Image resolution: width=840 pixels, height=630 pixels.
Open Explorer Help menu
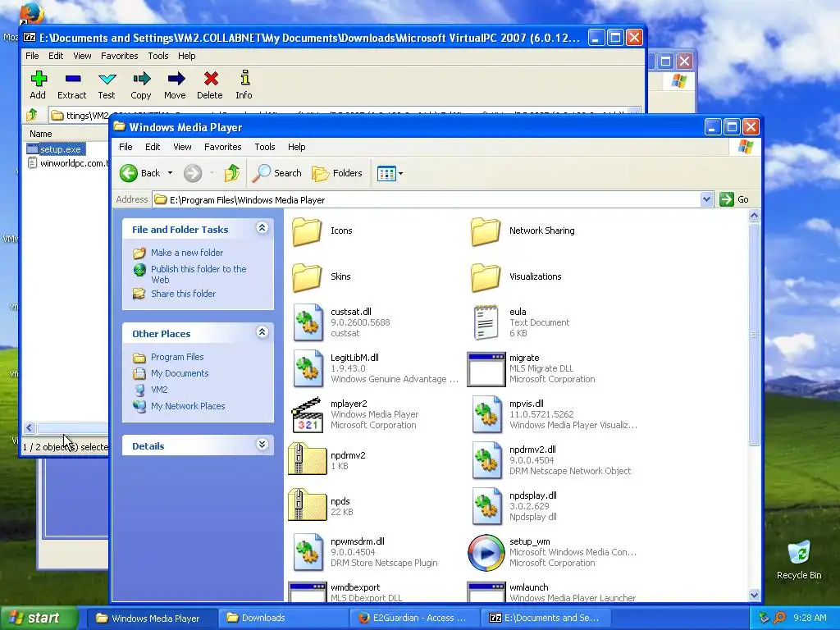pos(296,147)
